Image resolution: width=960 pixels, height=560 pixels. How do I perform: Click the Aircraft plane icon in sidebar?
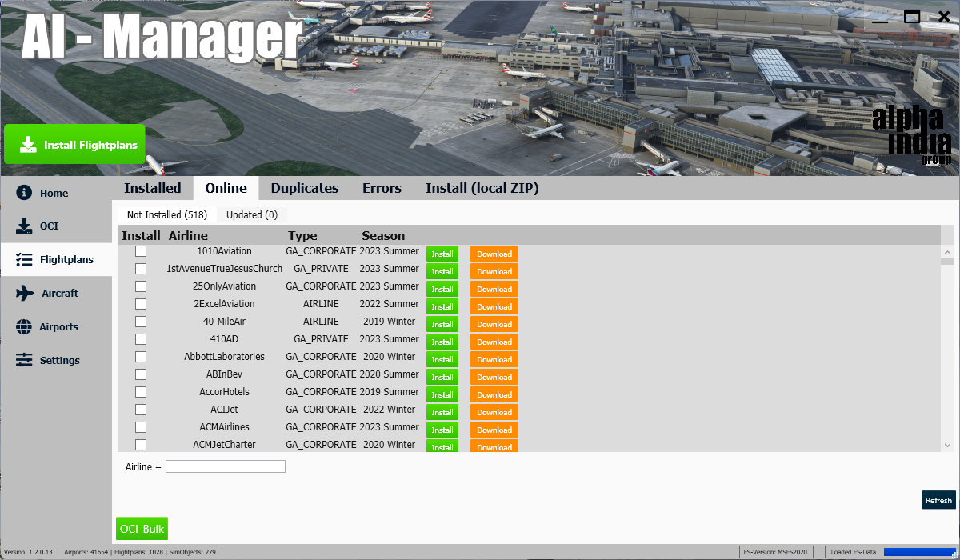click(x=24, y=293)
